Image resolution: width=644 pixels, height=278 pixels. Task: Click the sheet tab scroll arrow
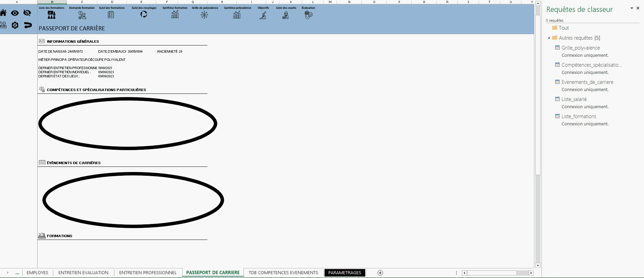(x=8, y=273)
